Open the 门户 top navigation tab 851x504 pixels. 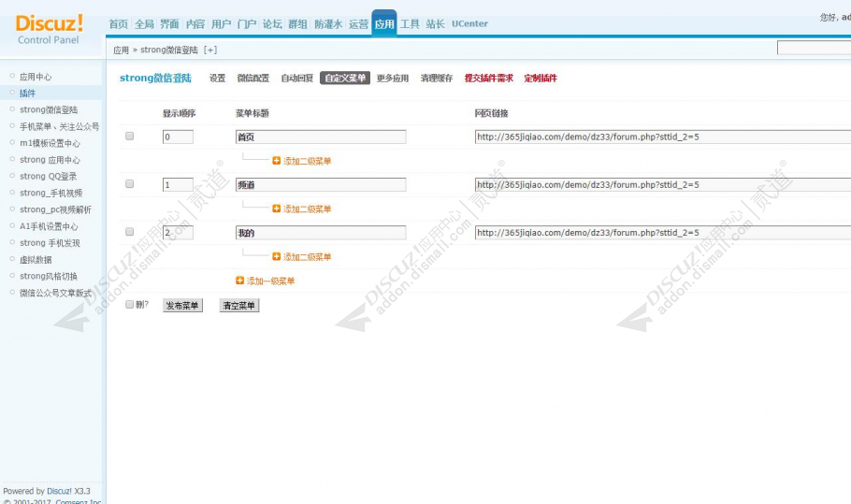[246, 24]
